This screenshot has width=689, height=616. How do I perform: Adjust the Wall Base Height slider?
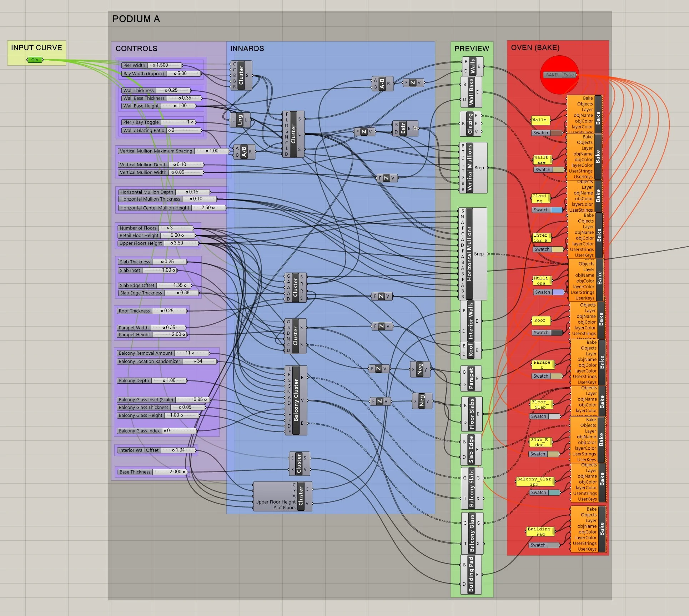coord(159,106)
